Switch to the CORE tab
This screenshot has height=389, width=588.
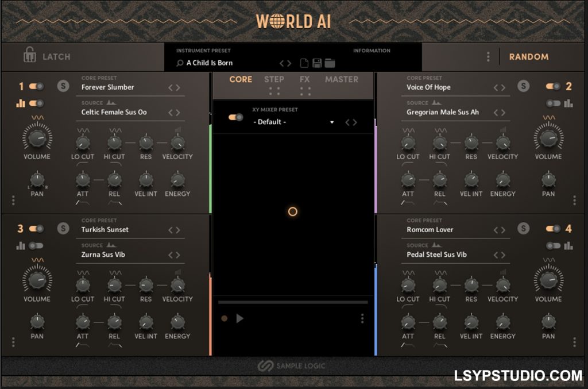click(241, 79)
